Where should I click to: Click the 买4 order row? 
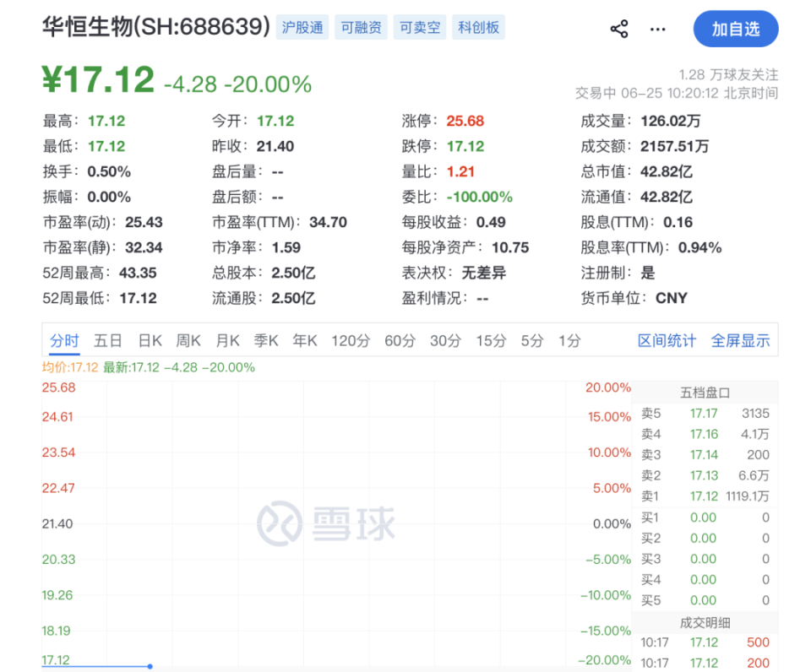pyautogui.click(x=705, y=579)
